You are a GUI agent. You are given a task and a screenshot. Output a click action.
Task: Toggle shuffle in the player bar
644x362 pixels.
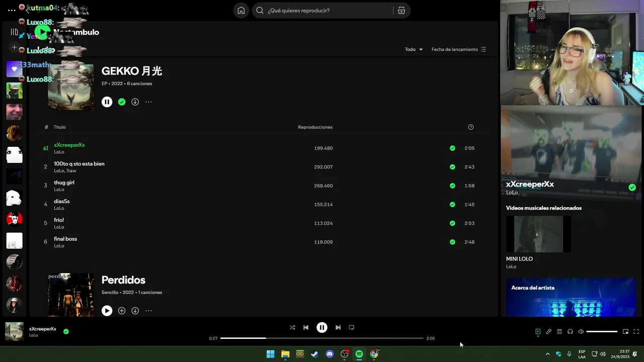pyautogui.click(x=292, y=327)
